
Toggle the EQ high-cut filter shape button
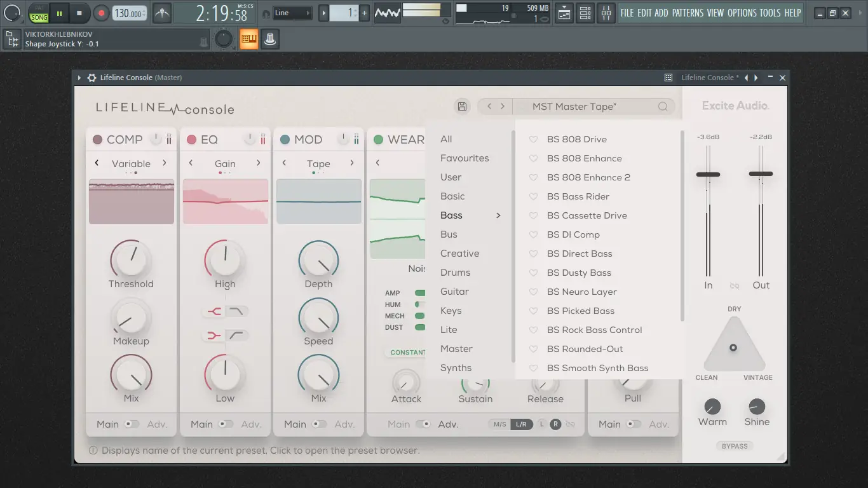pos(237,311)
